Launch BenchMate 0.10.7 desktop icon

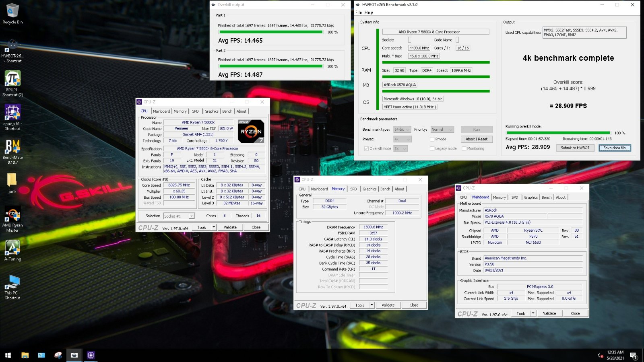coord(12,152)
